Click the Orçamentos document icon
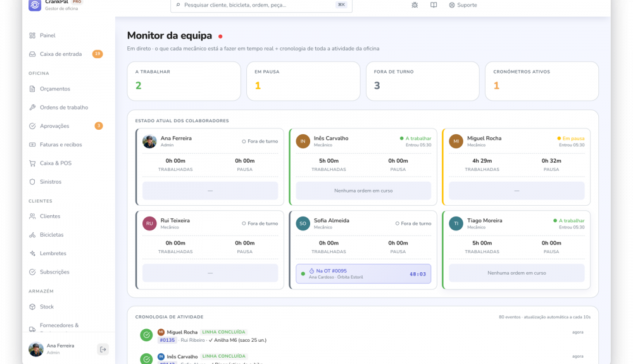This screenshot has height=364, width=633. pos(32,89)
